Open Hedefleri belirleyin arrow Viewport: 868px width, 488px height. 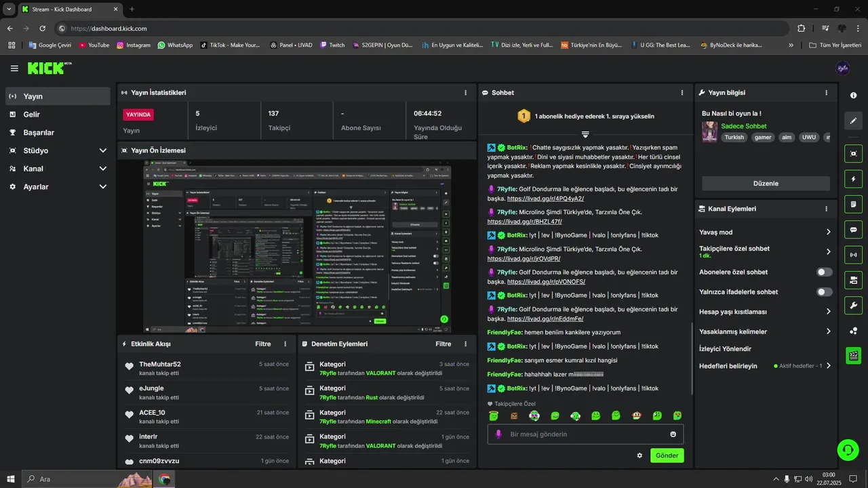(828, 366)
